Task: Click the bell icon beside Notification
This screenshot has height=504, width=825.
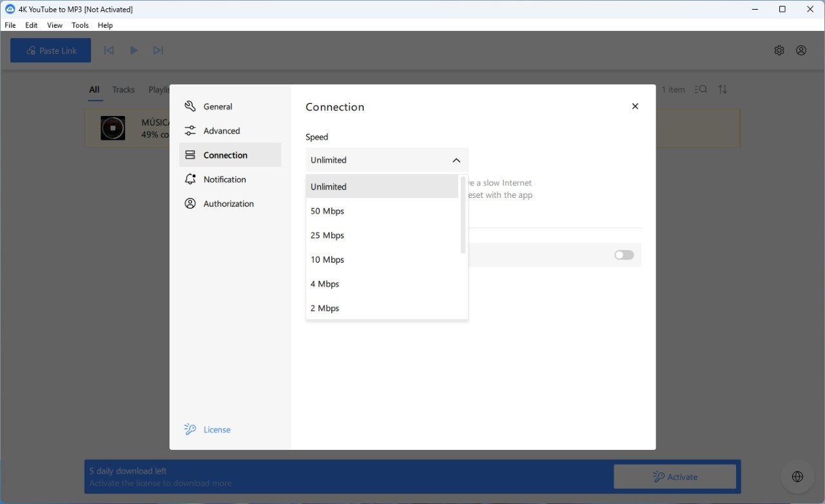Action: 190,179
